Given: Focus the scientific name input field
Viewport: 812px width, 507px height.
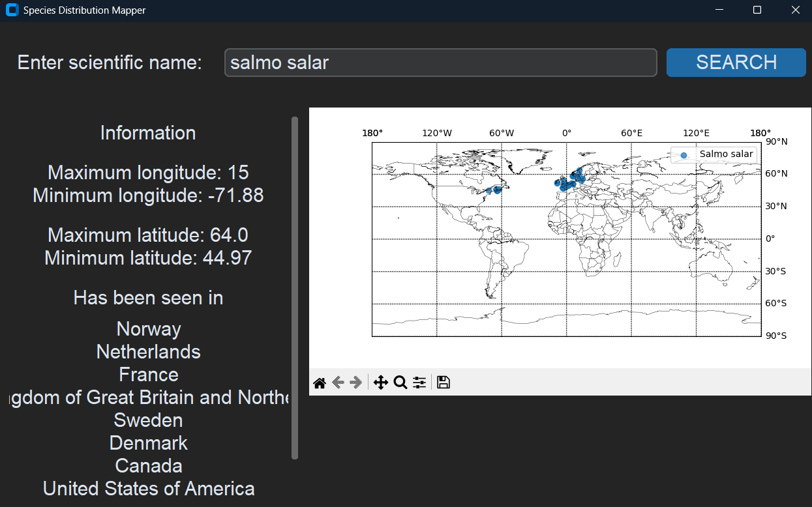Looking at the screenshot, I should click(440, 63).
